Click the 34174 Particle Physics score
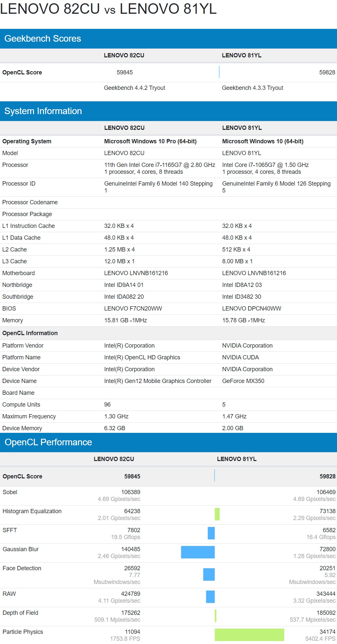 [327, 632]
